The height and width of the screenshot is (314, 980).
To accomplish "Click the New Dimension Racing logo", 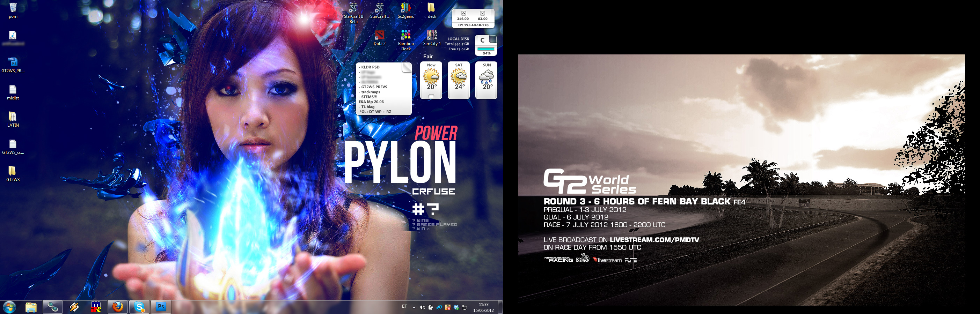I will click(x=558, y=260).
